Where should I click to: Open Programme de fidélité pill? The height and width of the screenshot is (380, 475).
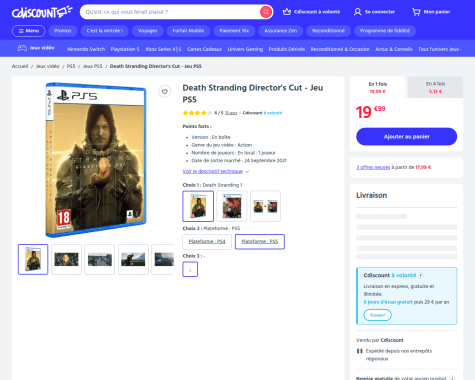(x=385, y=31)
